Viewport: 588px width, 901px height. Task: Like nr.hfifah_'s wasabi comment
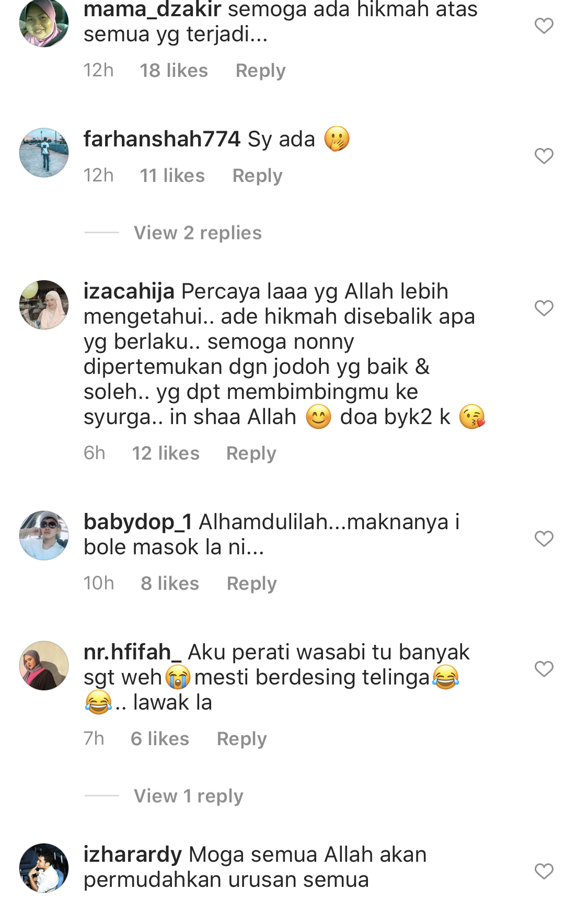tap(544, 669)
